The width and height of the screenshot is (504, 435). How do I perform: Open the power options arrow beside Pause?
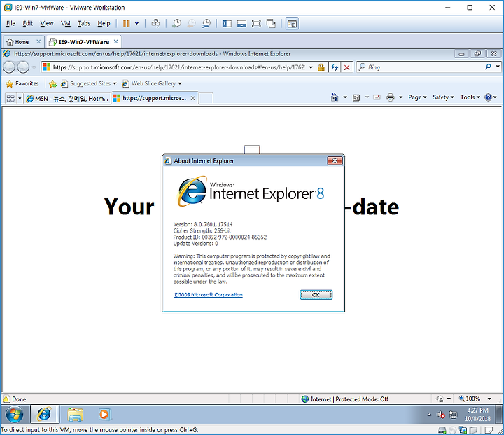click(x=136, y=24)
